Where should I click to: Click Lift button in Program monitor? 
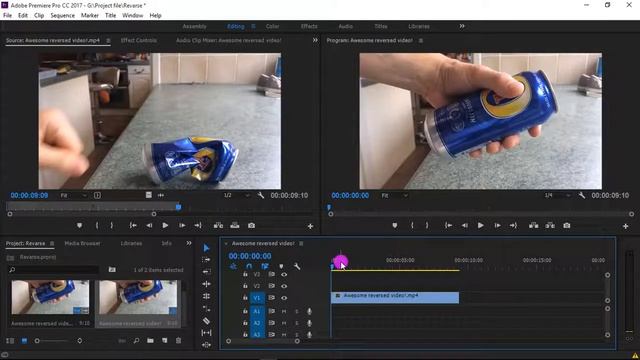(x=533, y=225)
